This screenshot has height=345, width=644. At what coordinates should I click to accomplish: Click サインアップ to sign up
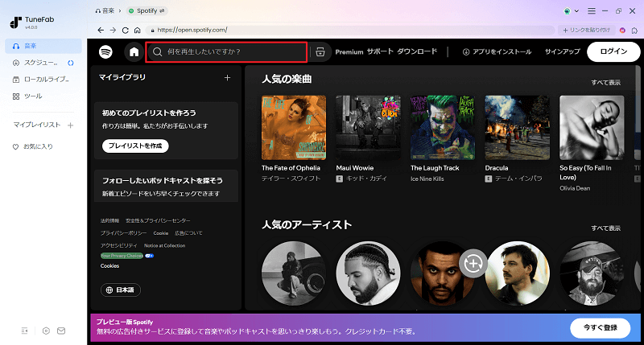pyautogui.click(x=562, y=51)
